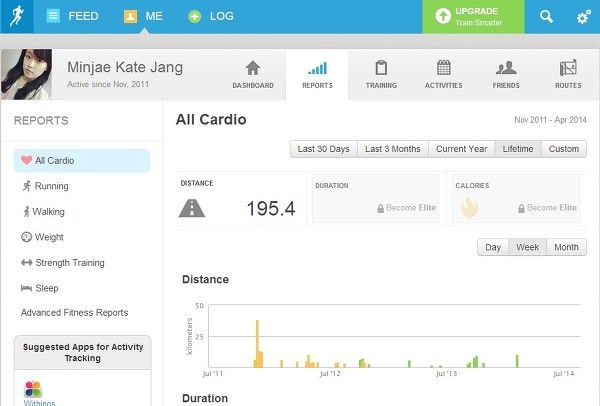Open settings with the gears icon
Viewport: 600px width, 406px height.
tap(584, 17)
